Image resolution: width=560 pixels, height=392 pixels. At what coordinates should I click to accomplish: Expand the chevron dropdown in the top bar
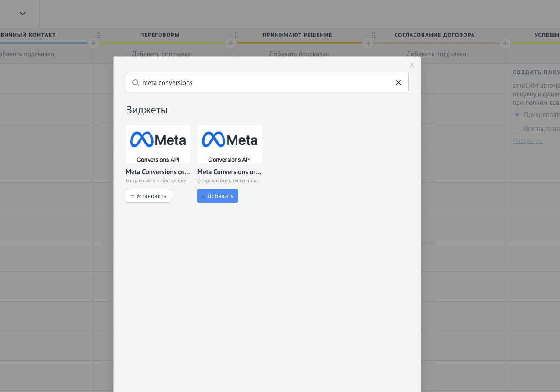23,14
